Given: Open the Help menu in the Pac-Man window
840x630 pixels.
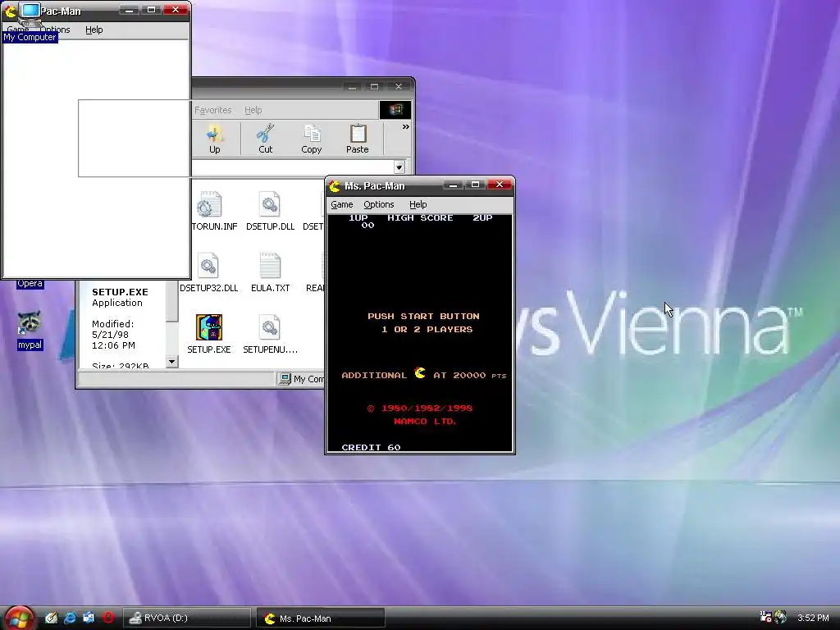Looking at the screenshot, I should pos(94,30).
